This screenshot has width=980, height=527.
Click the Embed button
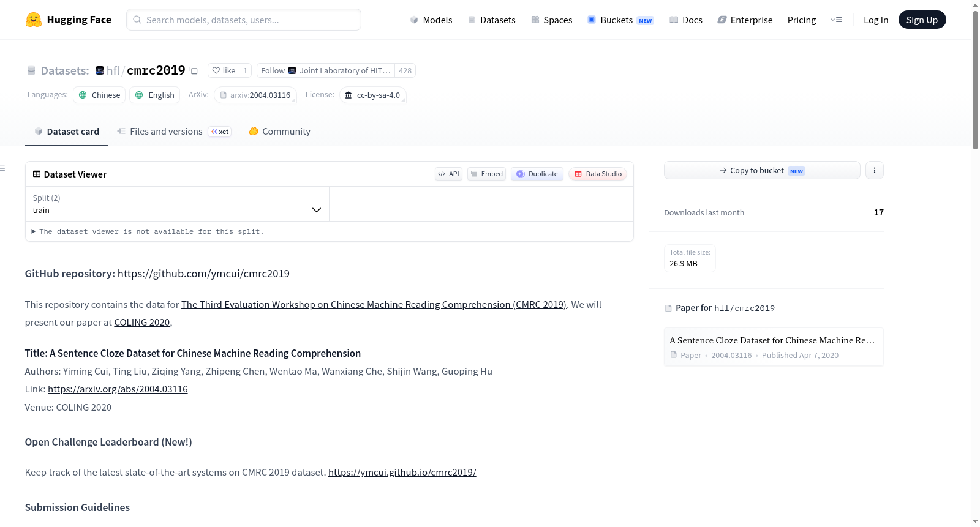coord(486,174)
